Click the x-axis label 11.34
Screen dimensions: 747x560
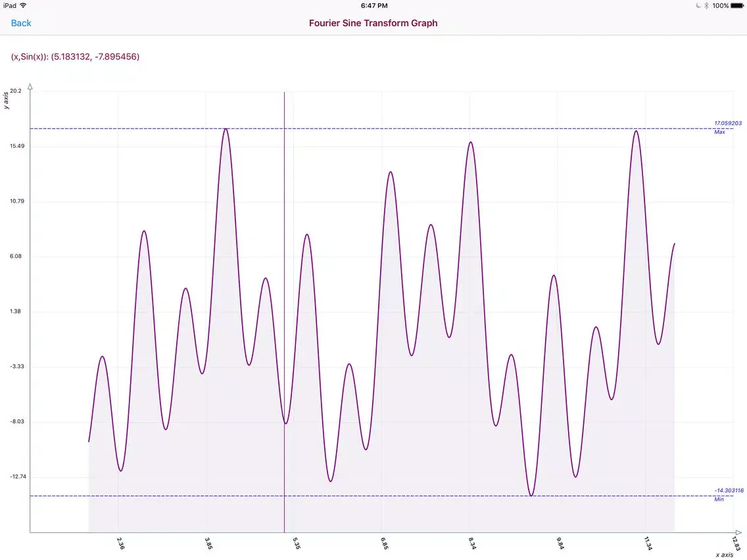pyautogui.click(x=648, y=544)
